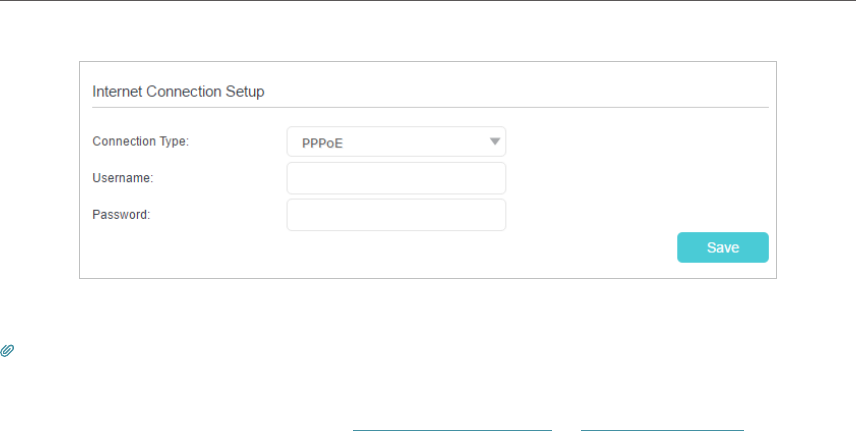Click the "Password:" label
Viewport: 856px width, 431px height.
tap(121, 214)
